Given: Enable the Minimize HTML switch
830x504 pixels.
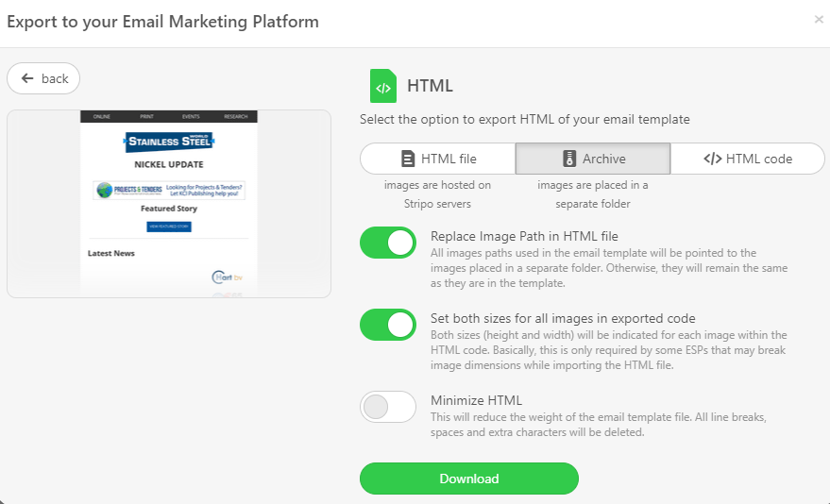Looking at the screenshot, I should [x=388, y=407].
